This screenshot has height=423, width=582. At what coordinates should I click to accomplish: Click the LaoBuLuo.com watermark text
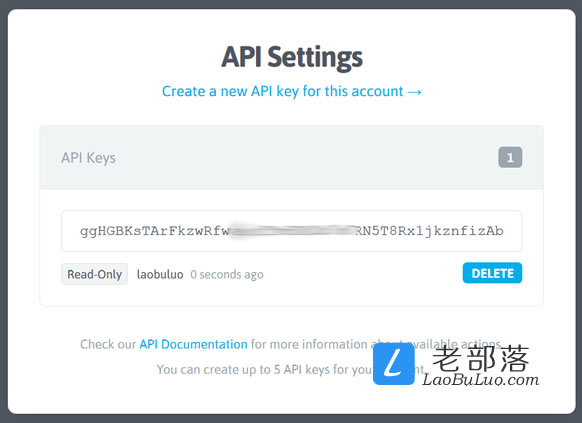point(481,380)
